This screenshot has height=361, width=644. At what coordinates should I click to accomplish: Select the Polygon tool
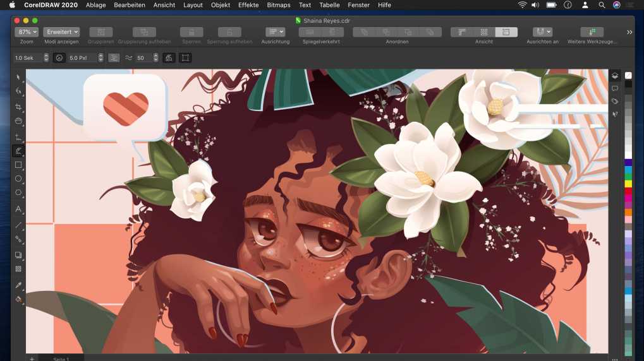pyautogui.click(x=18, y=192)
